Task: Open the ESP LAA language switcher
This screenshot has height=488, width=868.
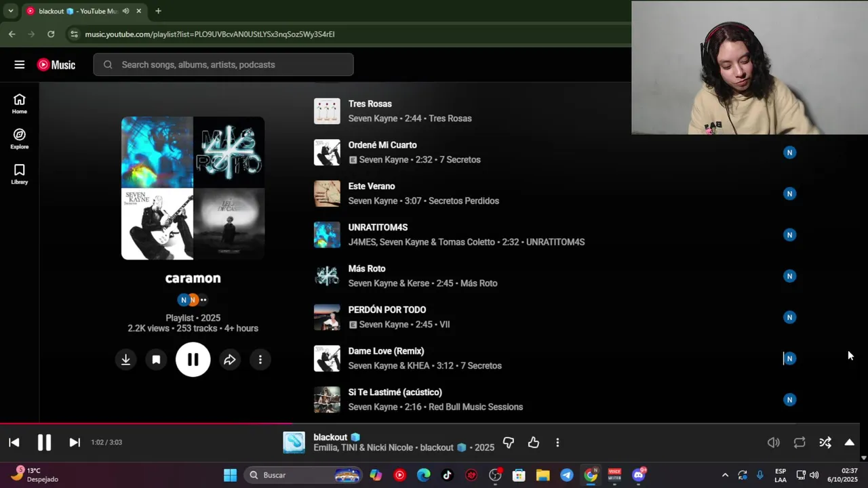Action: (781, 475)
